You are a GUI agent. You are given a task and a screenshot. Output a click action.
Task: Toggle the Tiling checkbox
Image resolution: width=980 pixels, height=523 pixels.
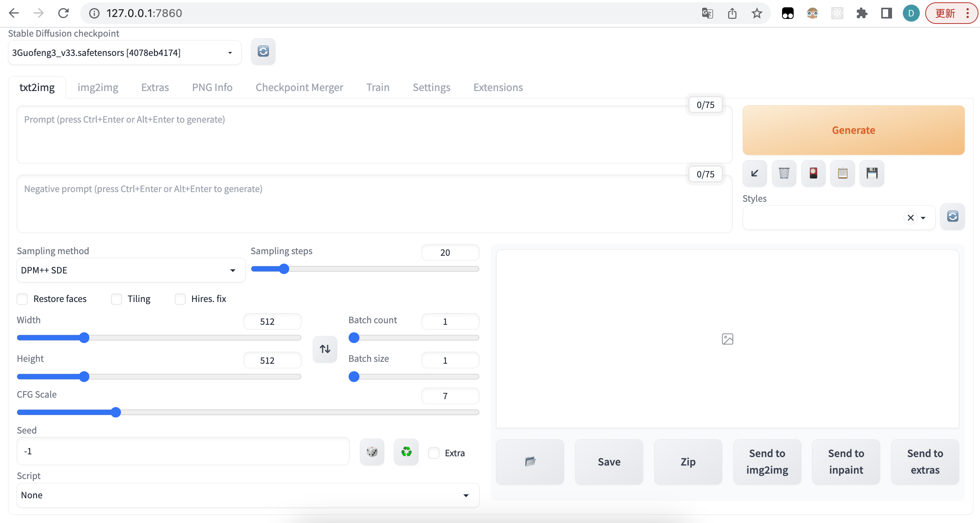tap(116, 299)
